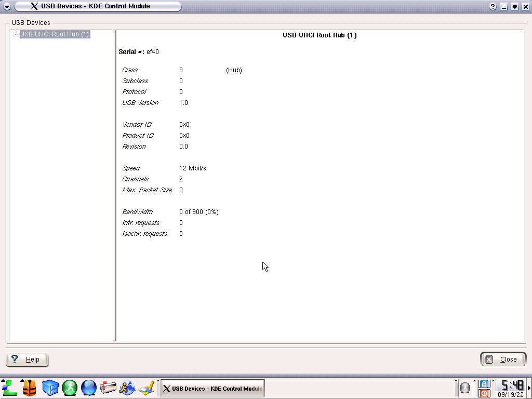532x399 pixels.
Task: Select USB UHCI Root Hub (1) in tree
Action: tap(55, 34)
